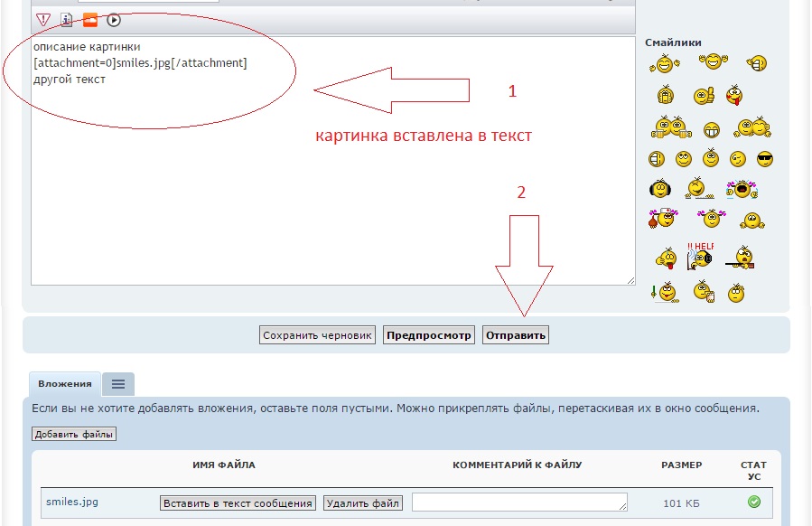Insert the headphones smiley
Screen dimensions: 812x526
pyautogui.click(x=660, y=189)
